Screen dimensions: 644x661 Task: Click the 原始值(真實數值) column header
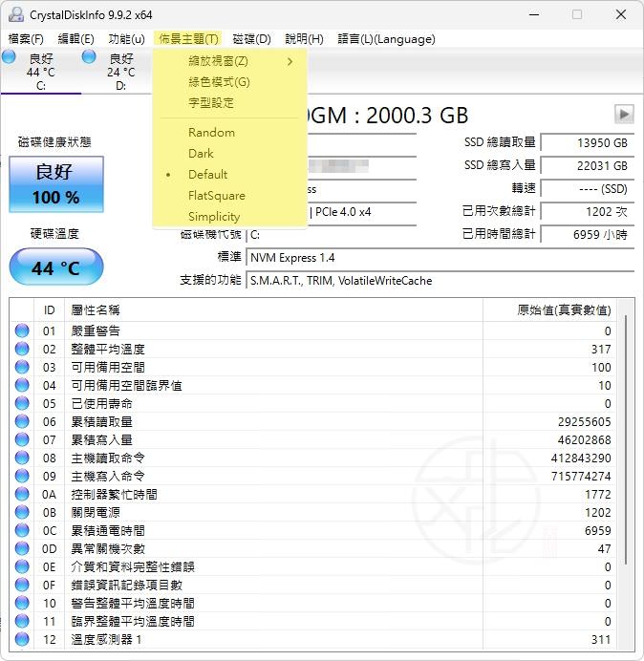tap(549, 310)
